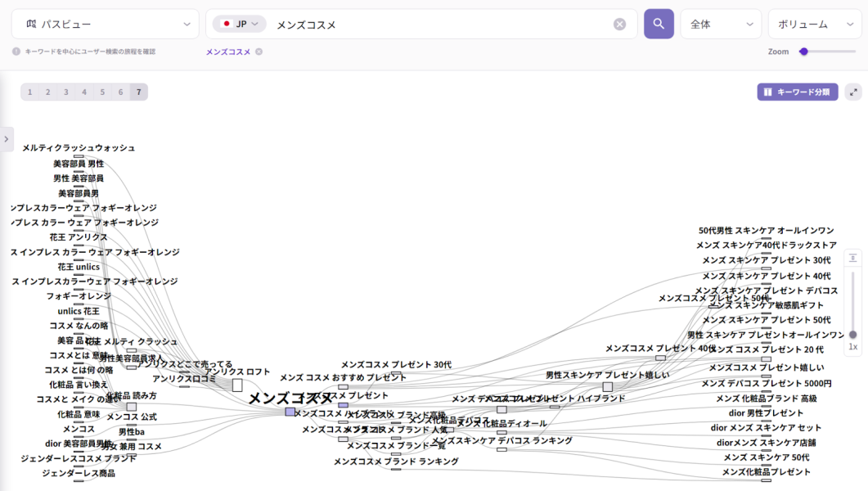
Task: Open the left sidebar with the chevron arrow
Action: click(x=7, y=139)
